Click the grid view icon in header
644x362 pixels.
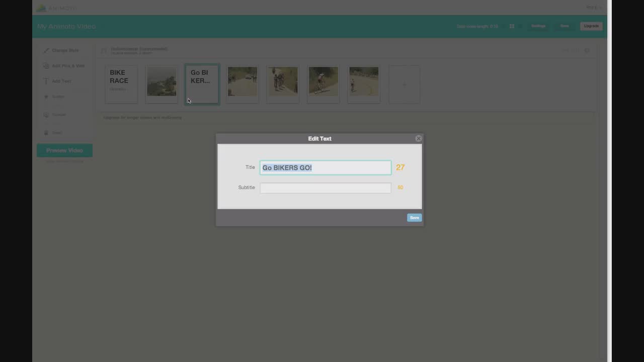tap(512, 26)
